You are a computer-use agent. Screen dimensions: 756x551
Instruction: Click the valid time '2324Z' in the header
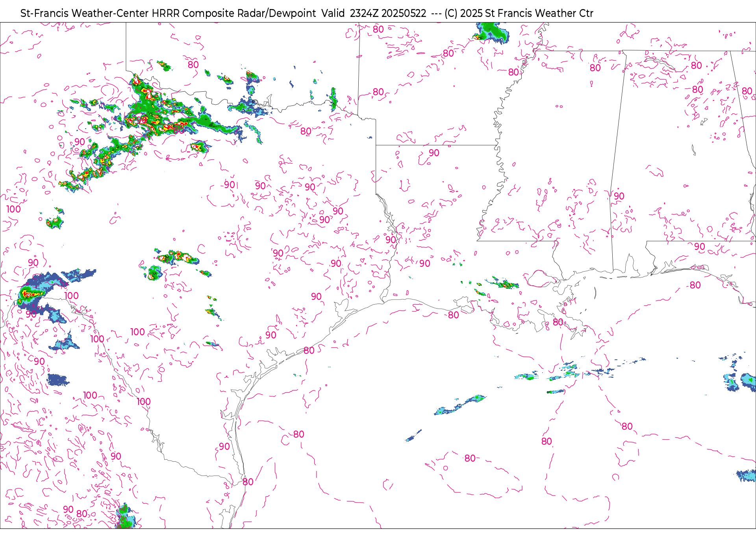[x=364, y=13]
